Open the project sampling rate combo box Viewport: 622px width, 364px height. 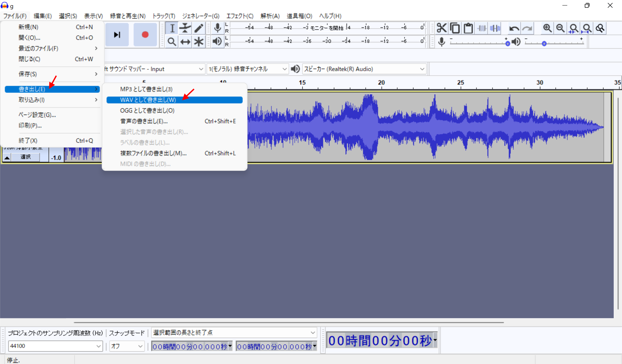55,346
